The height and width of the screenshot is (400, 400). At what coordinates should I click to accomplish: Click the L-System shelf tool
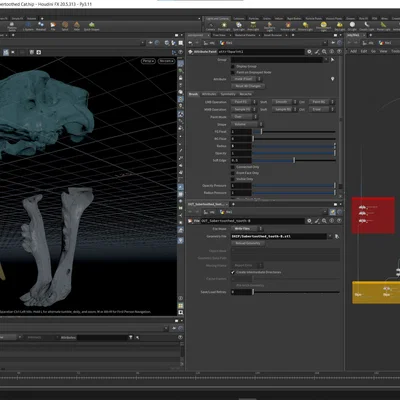(x=28, y=26)
